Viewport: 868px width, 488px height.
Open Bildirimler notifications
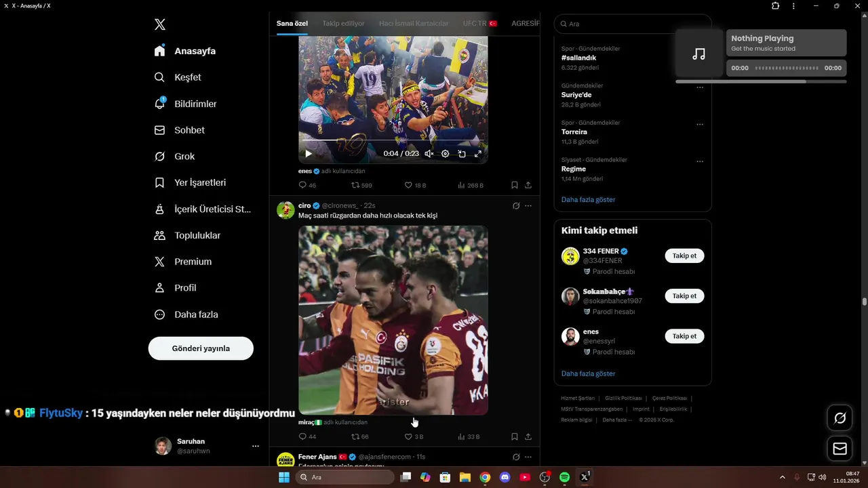click(186, 104)
